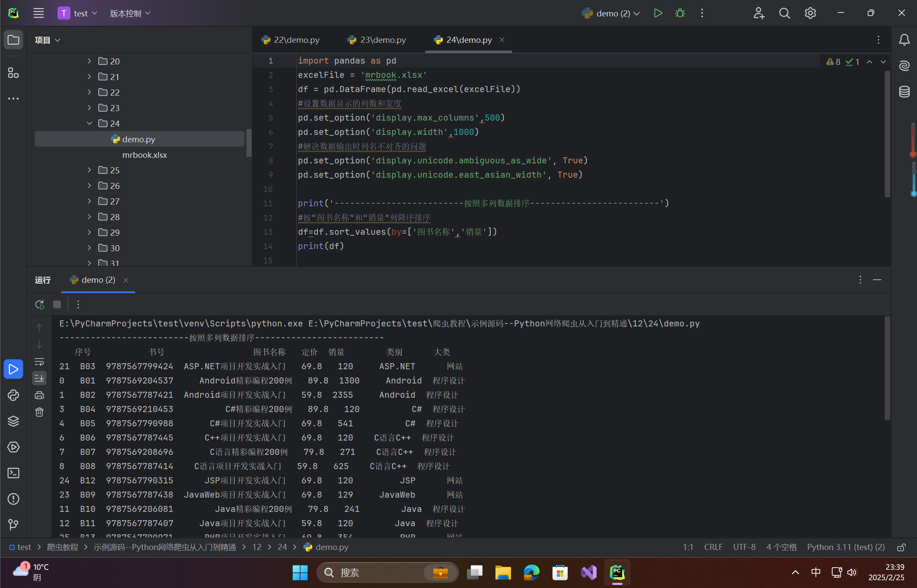
Task: Stop the running process button
Action: coord(57,304)
